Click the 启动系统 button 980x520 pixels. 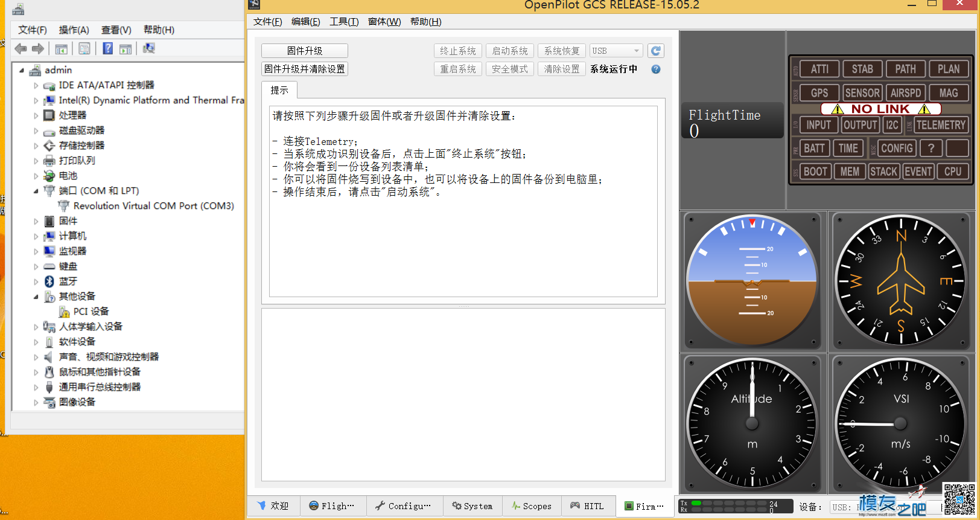pos(510,51)
